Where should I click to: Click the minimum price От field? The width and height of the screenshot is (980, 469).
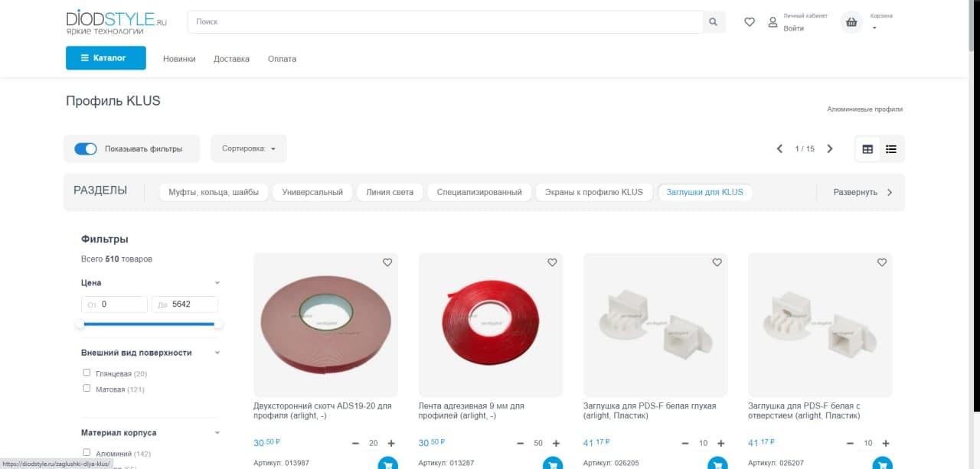tap(114, 305)
